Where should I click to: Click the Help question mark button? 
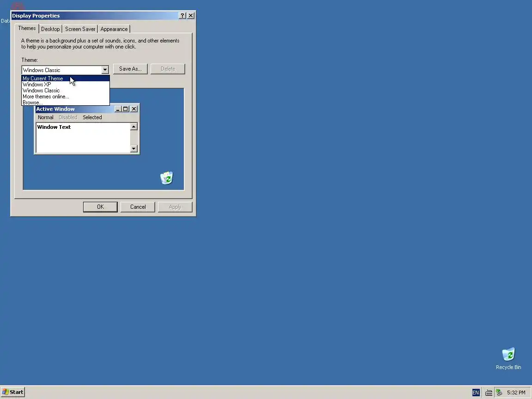click(x=182, y=16)
